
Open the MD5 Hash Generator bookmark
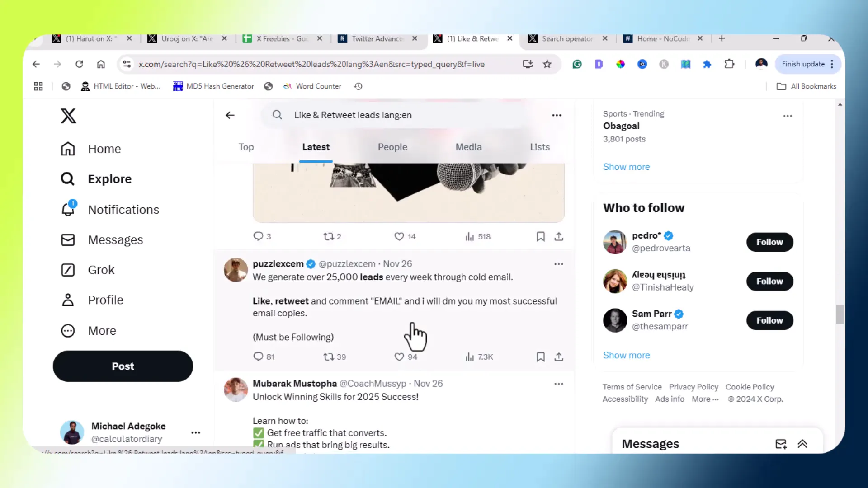click(x=213, y=86)
